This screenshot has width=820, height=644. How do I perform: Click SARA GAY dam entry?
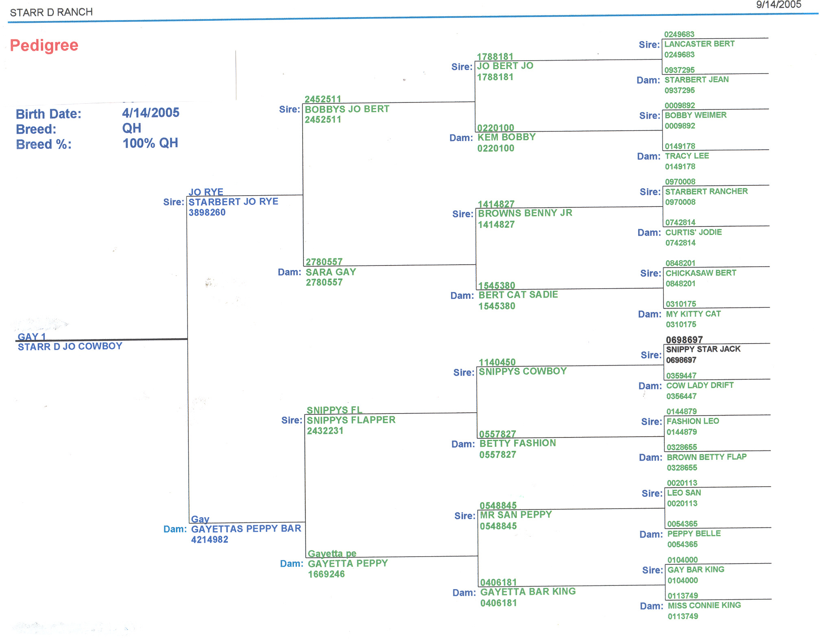331,272
